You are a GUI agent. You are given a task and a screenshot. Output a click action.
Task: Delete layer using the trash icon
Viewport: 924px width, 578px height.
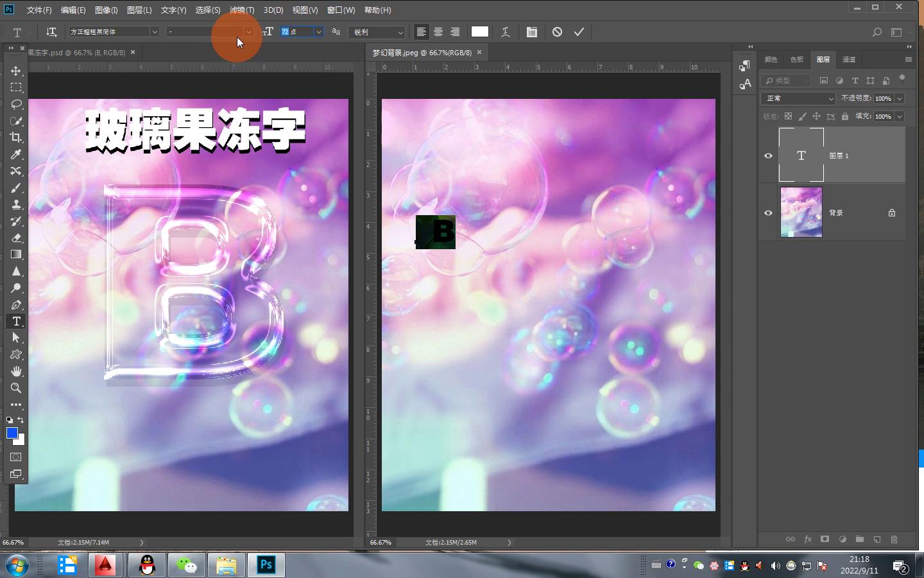click(894, 539)
